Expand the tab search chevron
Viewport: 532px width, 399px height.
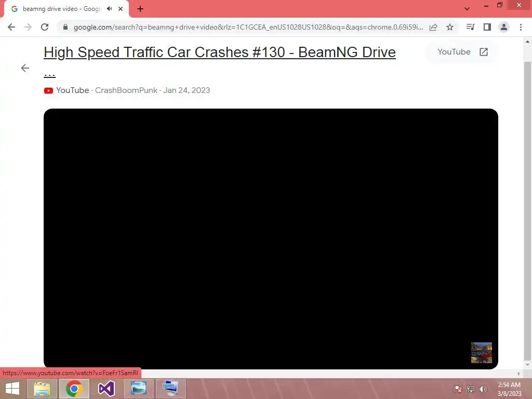(467, 9)
